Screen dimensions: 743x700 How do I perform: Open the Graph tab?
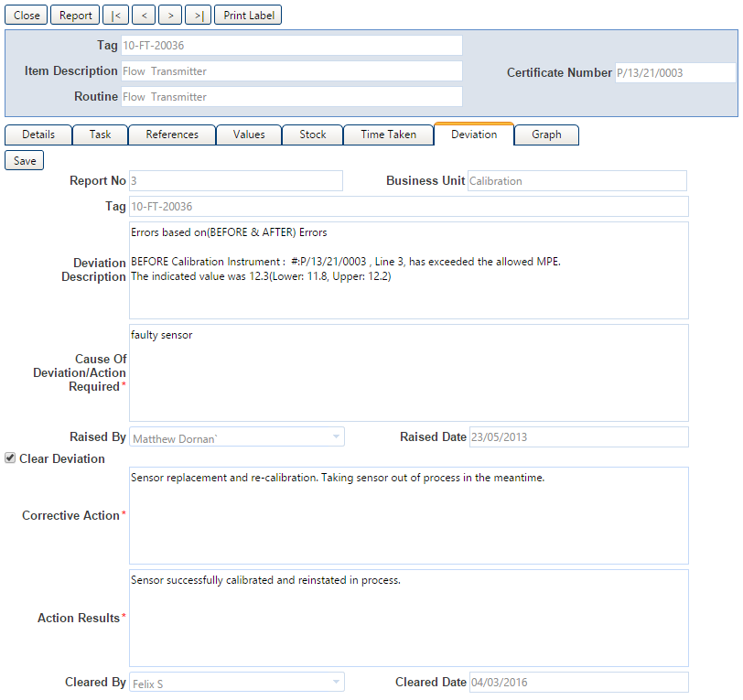pos(546,135)
